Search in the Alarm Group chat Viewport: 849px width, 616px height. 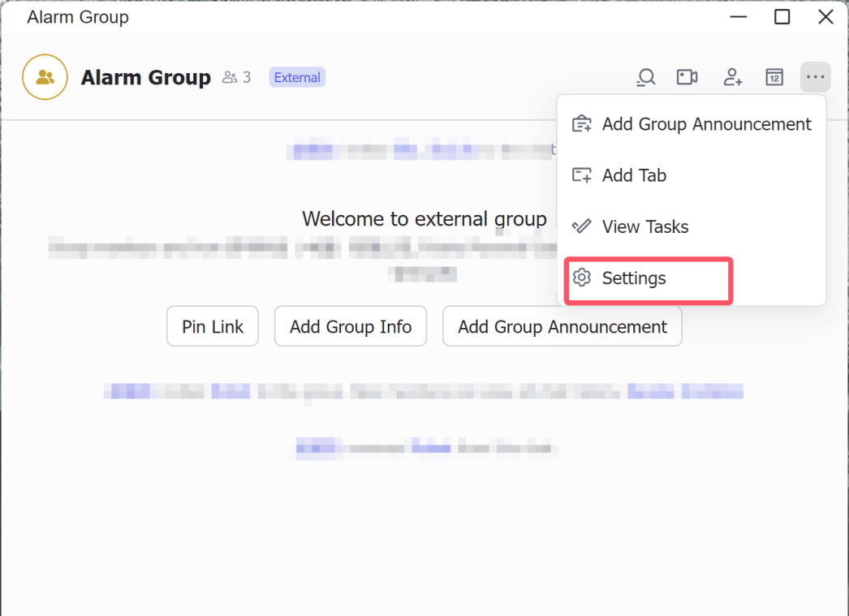[645, 77]
